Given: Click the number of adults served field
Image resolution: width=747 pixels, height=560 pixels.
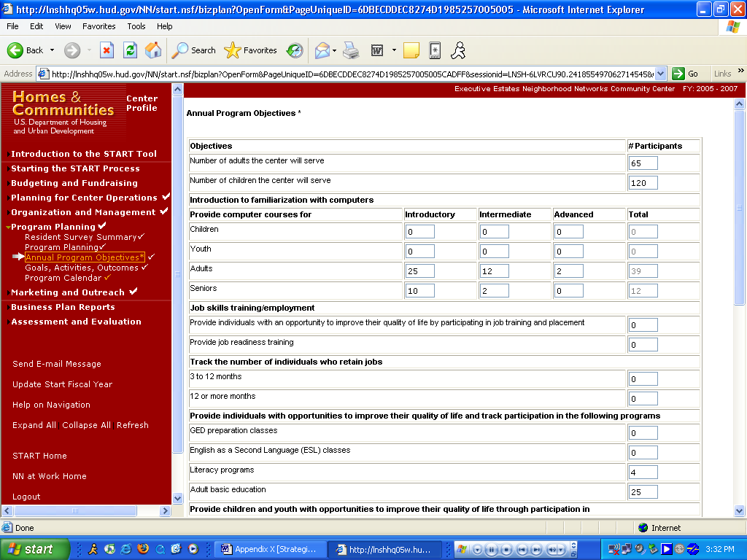Looking at the screenshot, I should (x=643, y=163).
